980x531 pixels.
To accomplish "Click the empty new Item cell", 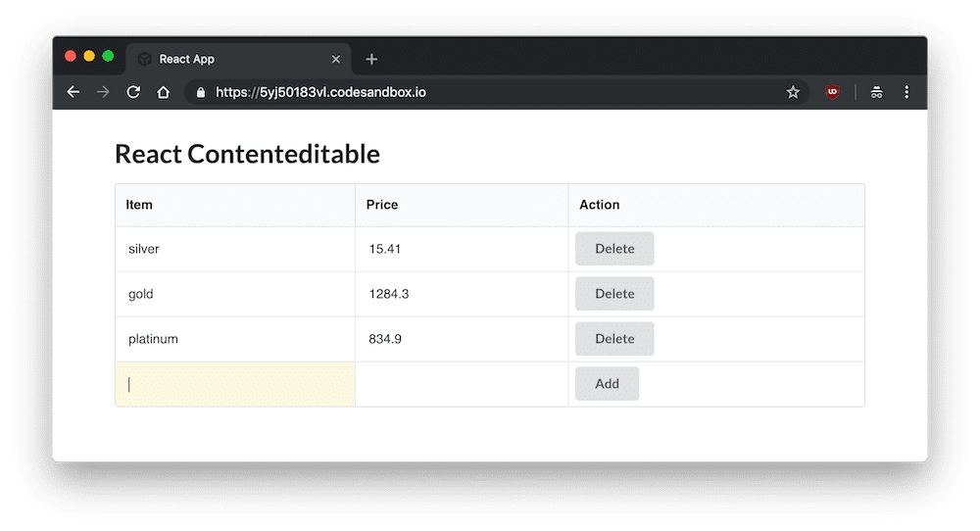I will point(235,384).
